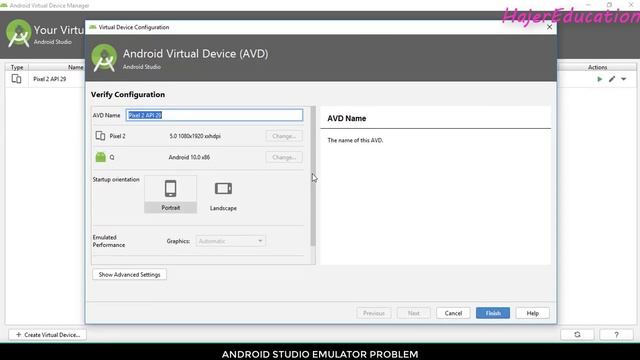Select device type icon for Pixel 2 row
Image resolution: width=640 pixels, height=360 pixels.
[16, 79]
